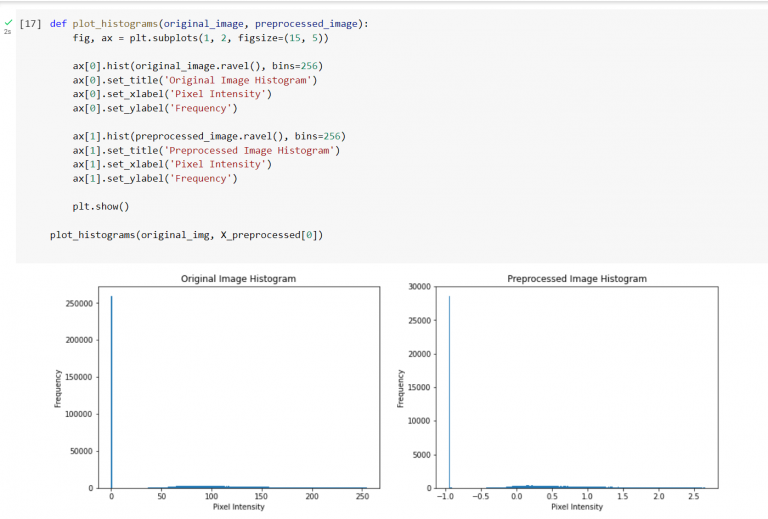Click the plot_histograms(original_img, ...) function call
This screenshot has width=768, height=519.
[186, 235]
